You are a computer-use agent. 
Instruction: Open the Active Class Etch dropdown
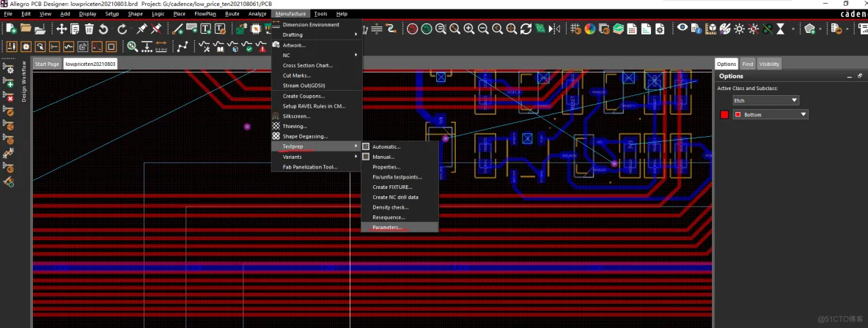(x=765, y=100)
